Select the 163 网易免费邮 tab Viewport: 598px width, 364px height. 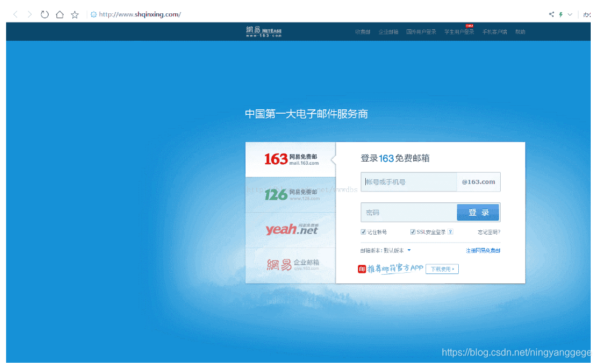coord(290,159)
